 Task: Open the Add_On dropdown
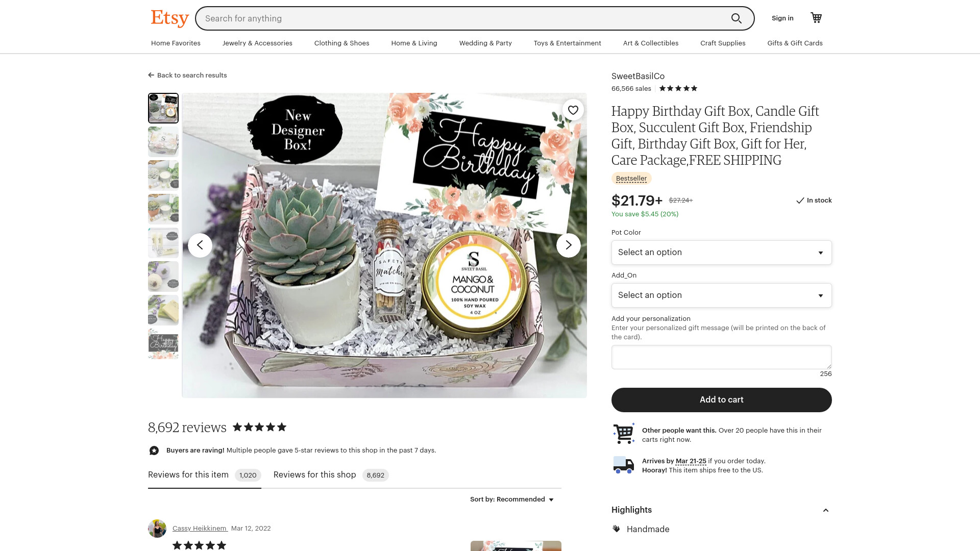point(722,295)
